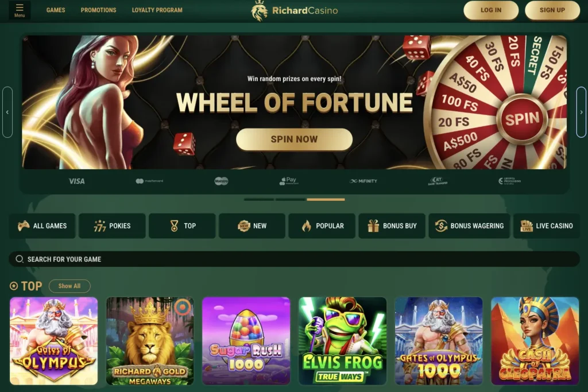Switch to the Live Casino tab
588x392 pixels.
(547, 226)
